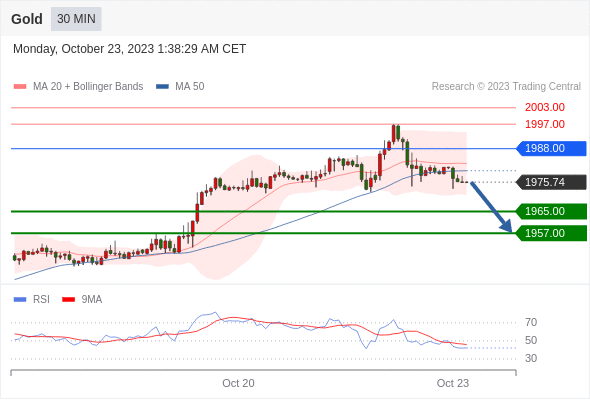Select the date and time text line
This screenshot has width=590, height=400.
click(x=129, y=49)
